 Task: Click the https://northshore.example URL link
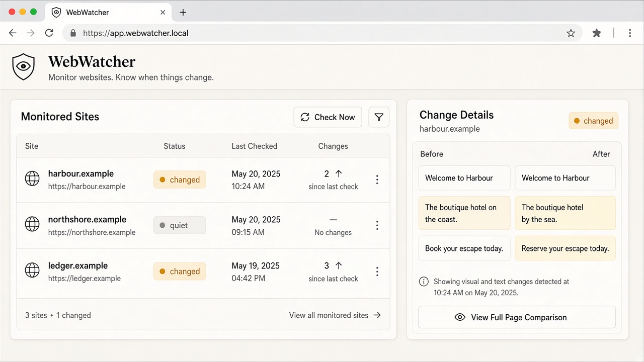pyautogui.click(x=92, y=232)
